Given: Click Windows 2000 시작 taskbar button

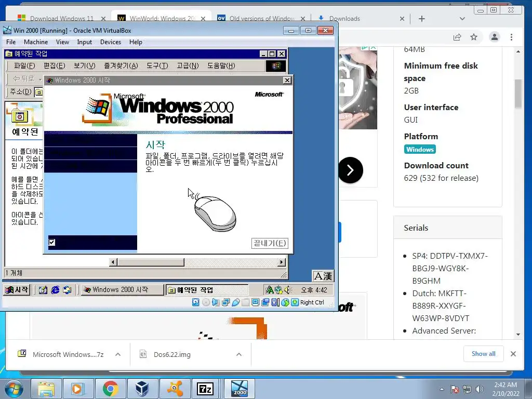Looking at the screenshot, I should [x=122, y=290].
